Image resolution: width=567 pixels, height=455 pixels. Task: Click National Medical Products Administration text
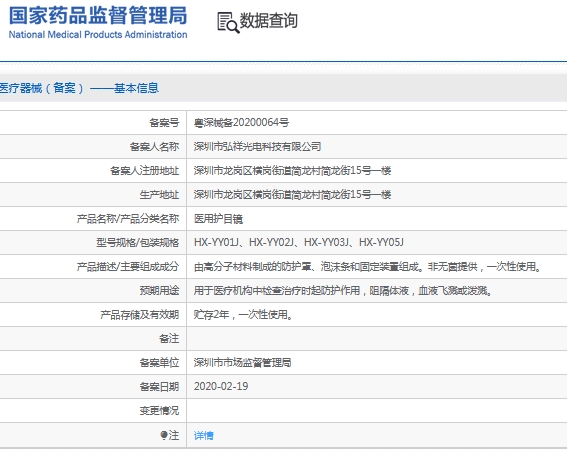click(98, 35)
